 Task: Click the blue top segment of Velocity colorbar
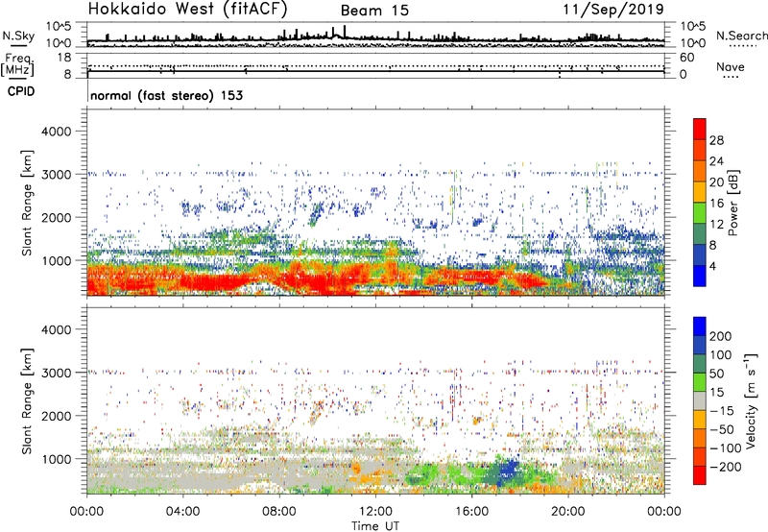(700, 326)
